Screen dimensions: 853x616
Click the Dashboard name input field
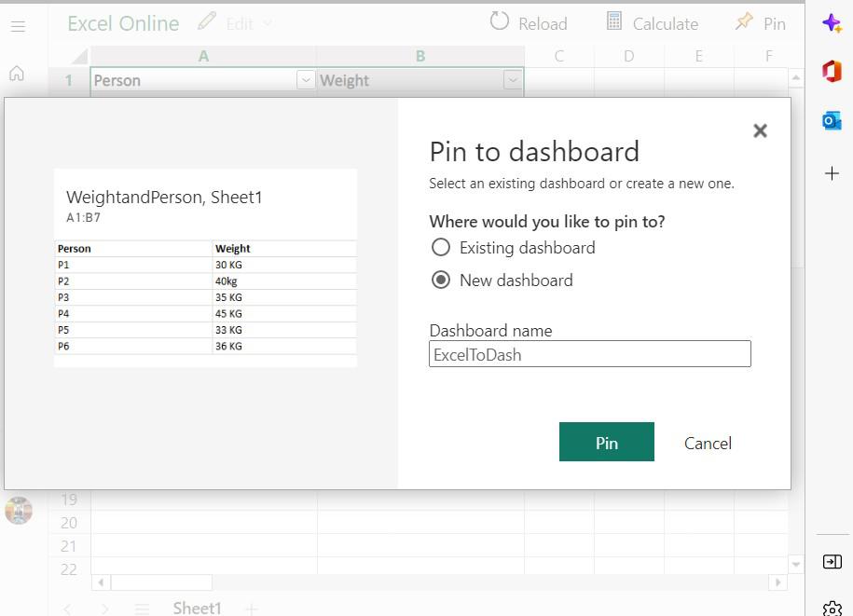(590, 354)
